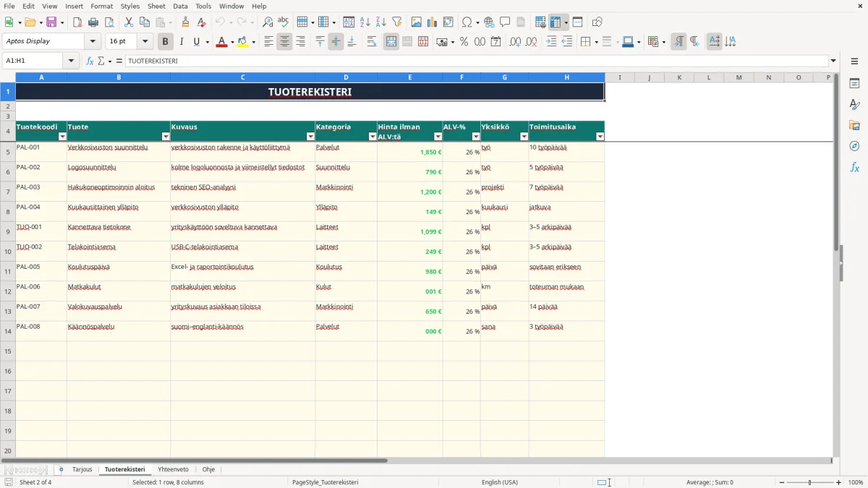Click English (USA) language in the status bar
Viewport: 868px width, 488px height.
click(500, 482)
